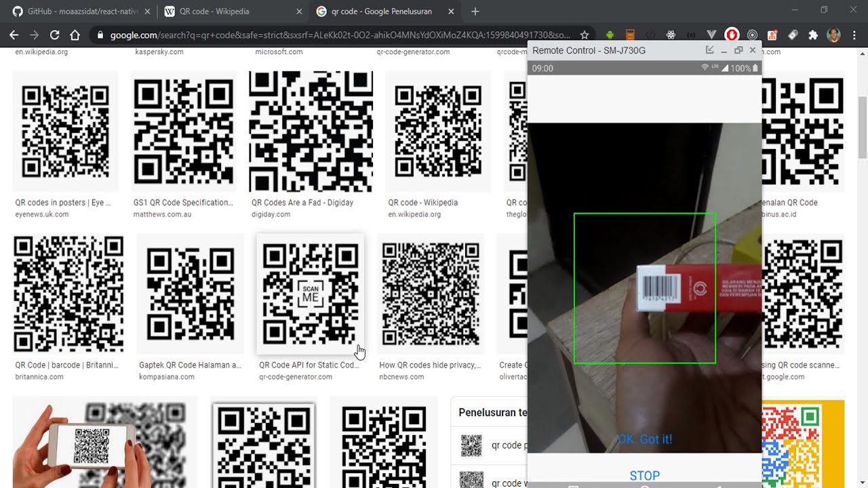Viewport: 868px width, 488px height.
Task: Open the 'Gaptek QR Code Halaman' image thumbnail
Action: pyautogui.click(x=191, y=294)
